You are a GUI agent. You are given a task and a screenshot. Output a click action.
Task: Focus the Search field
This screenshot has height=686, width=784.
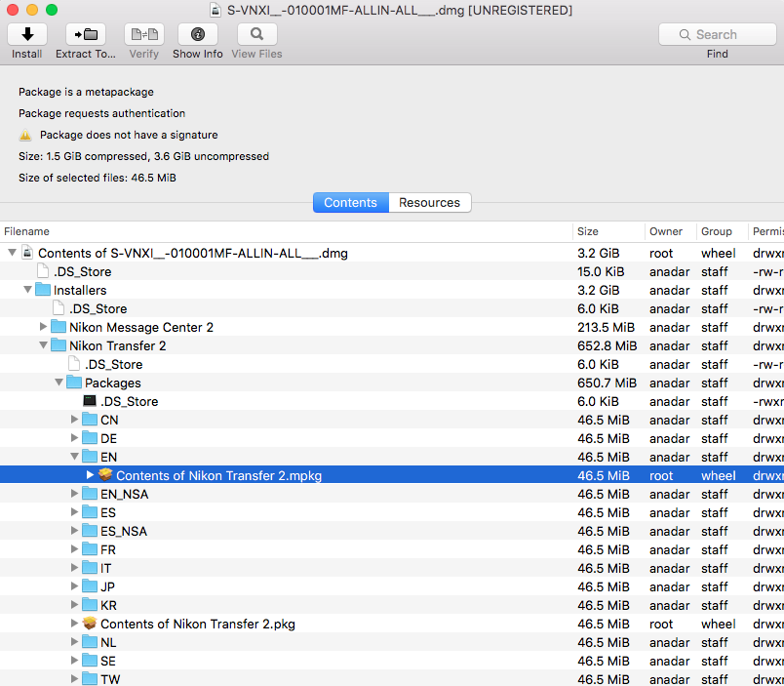717,34
